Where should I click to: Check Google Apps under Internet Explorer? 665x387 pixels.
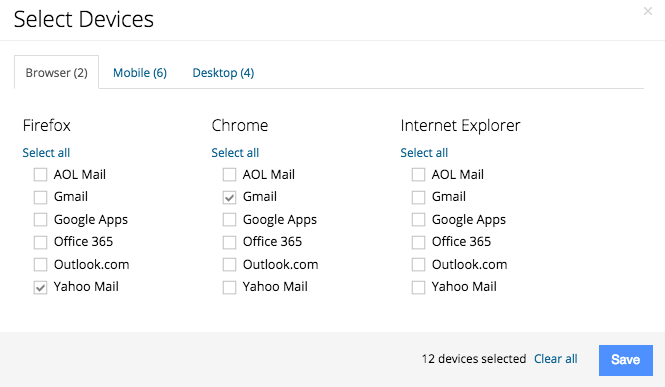point(418,220)
